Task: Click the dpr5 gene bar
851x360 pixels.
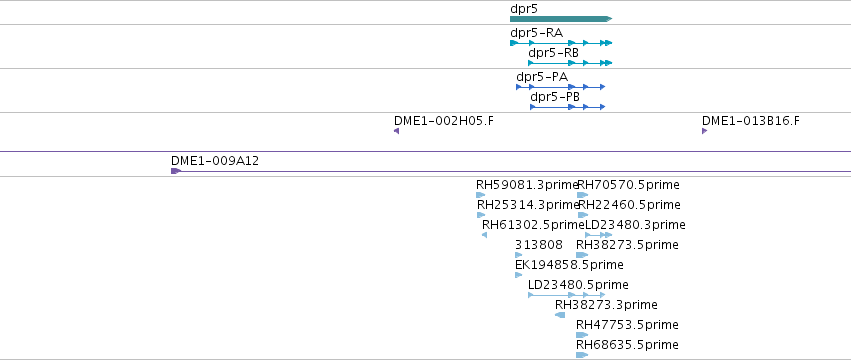Action: point(561,19)
